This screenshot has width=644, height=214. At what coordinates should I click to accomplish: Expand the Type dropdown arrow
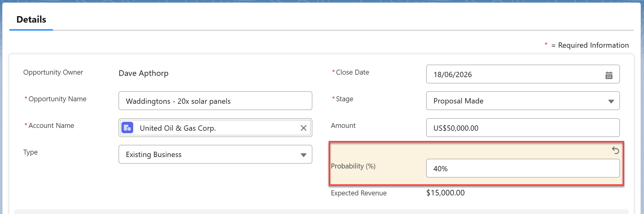303,155
